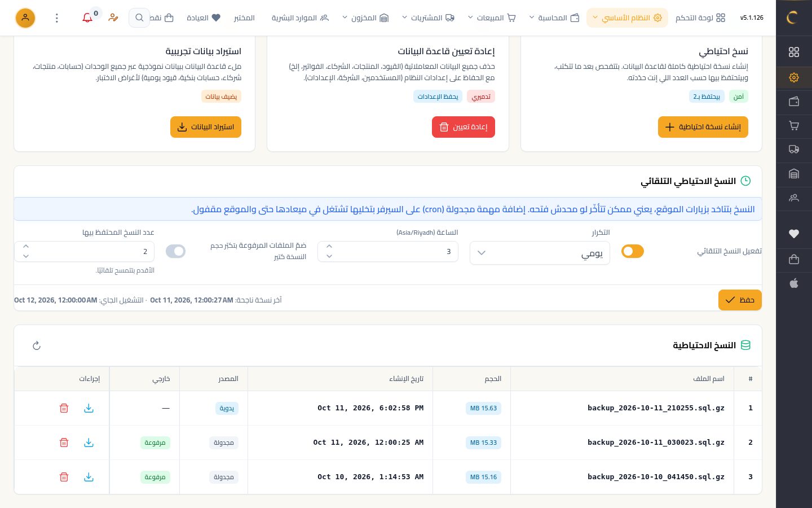Open المختبر in top navigation
812x508 pixels.
244,18
